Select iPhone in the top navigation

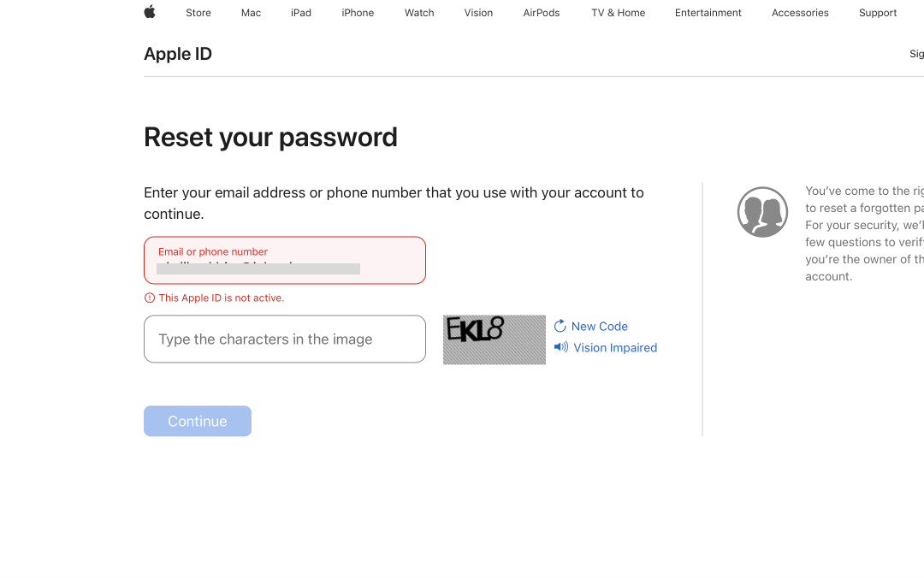click(x=358, y=13)
